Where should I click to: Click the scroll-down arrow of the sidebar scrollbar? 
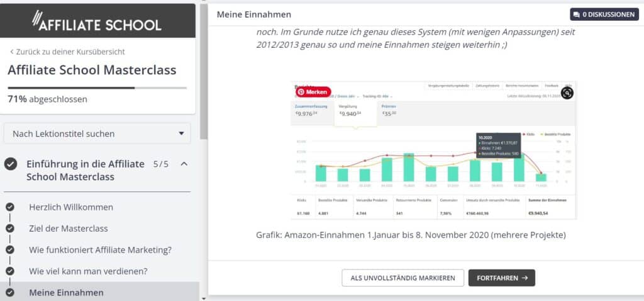pyautogui.click(x=203, y=297)
